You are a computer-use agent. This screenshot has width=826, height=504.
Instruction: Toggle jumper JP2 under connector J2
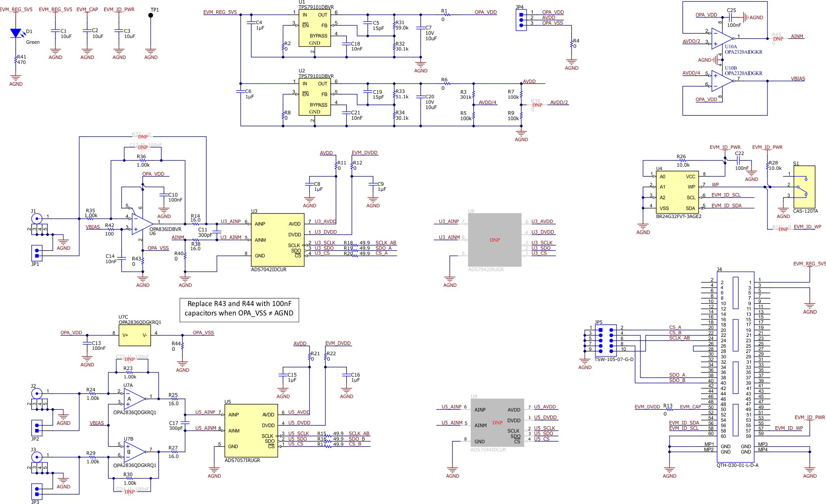[37, 428]
